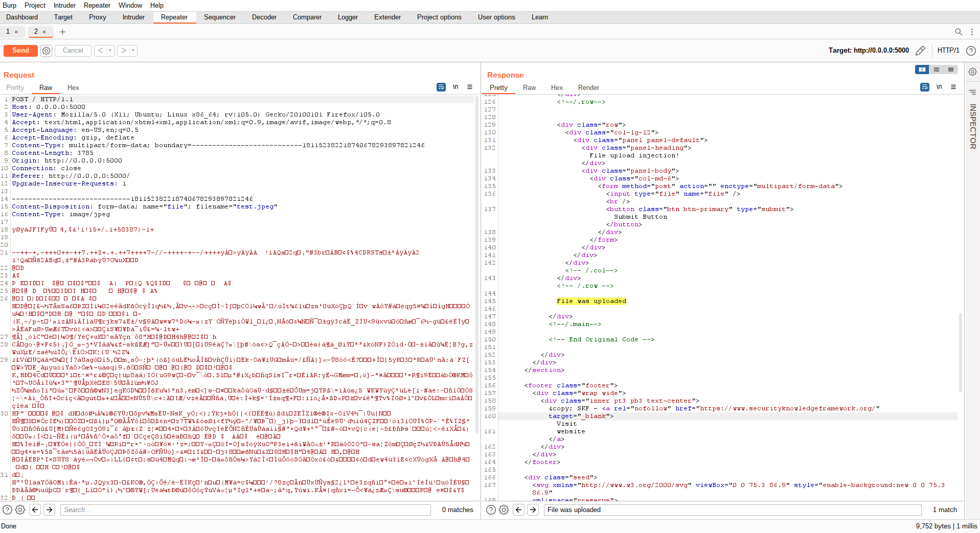Open response search settings gear icon
The width and height of the screenshot is (980, 533).
point(504,509)
